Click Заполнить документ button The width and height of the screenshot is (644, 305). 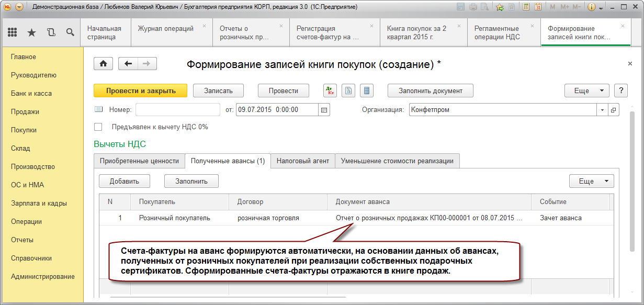pyautogui.click(x=431, y=91)
